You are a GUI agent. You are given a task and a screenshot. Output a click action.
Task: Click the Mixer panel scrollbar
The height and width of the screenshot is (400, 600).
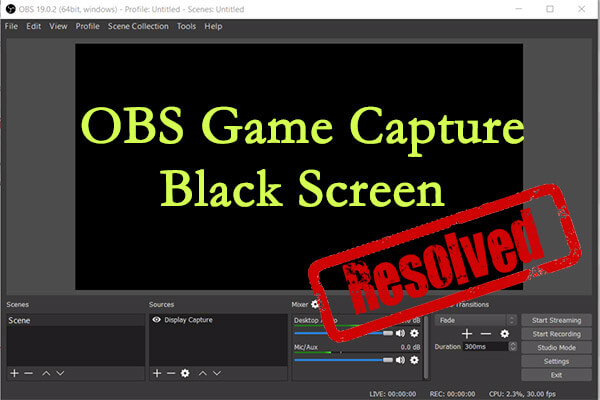pyautogui.click(x=426, y=347)
